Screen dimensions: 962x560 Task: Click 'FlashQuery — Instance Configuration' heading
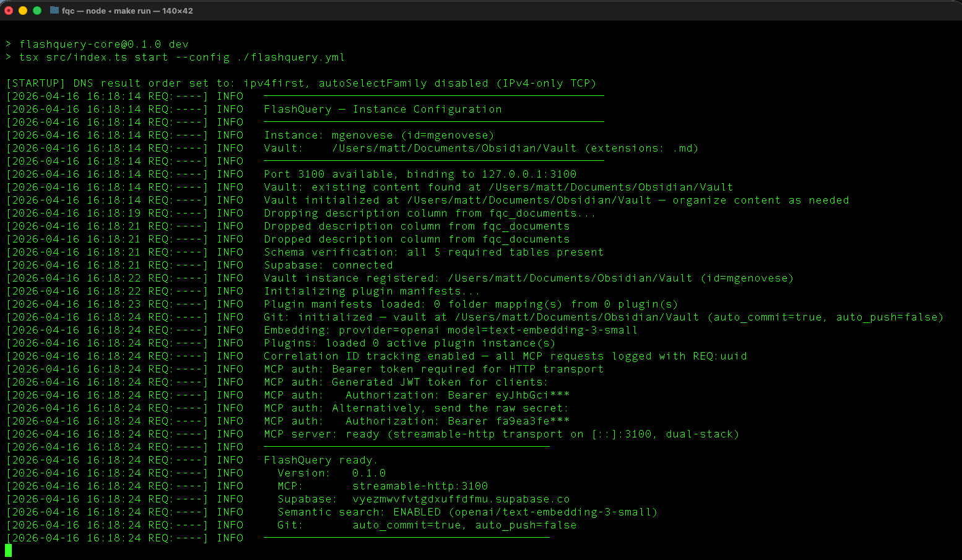pyautogui.click(x=383, y=110)
